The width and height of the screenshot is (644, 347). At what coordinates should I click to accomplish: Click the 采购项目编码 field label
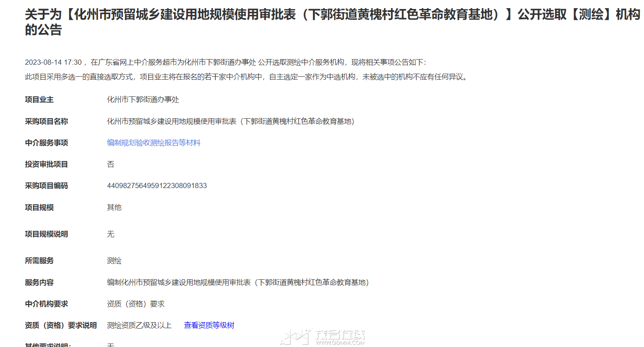tap(47, 185)
